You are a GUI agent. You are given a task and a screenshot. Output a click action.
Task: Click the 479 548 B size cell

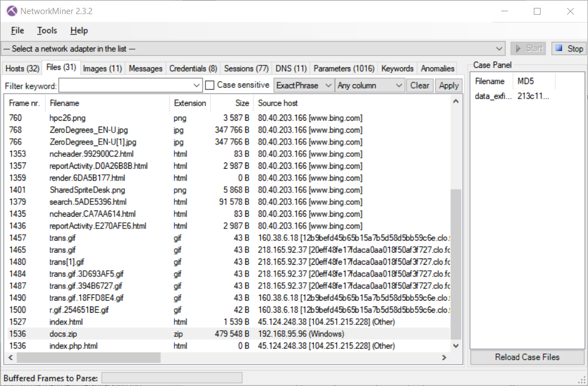point(232,334)
